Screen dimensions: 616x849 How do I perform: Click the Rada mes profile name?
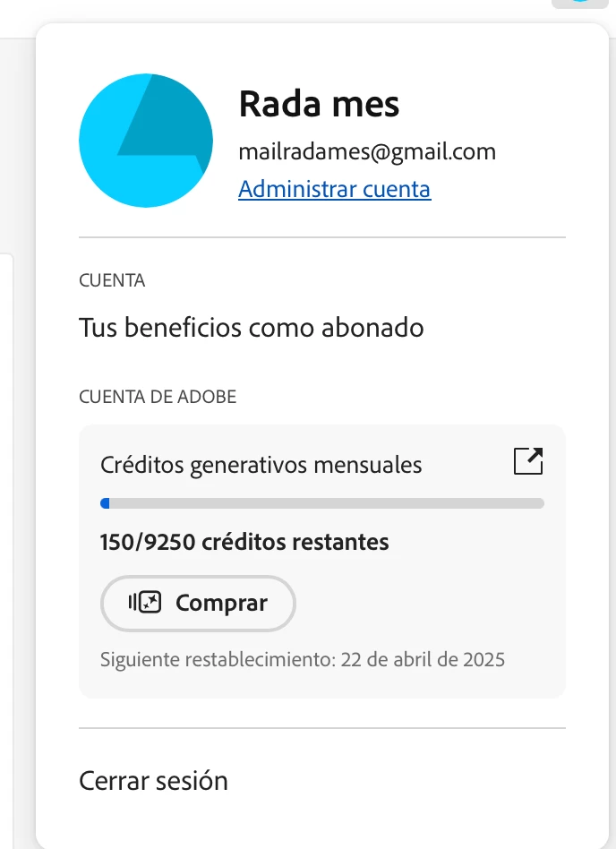coord(320,103)
